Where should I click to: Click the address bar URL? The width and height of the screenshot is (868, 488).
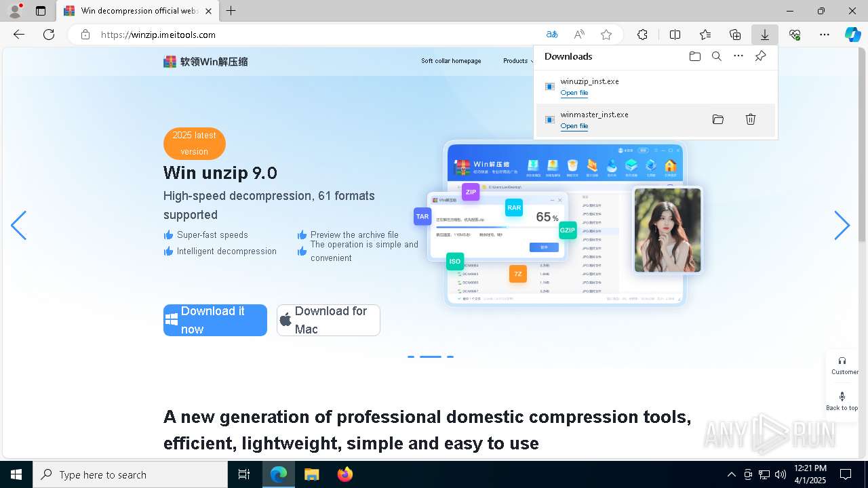pyautogui.click(x=158, y=35)
